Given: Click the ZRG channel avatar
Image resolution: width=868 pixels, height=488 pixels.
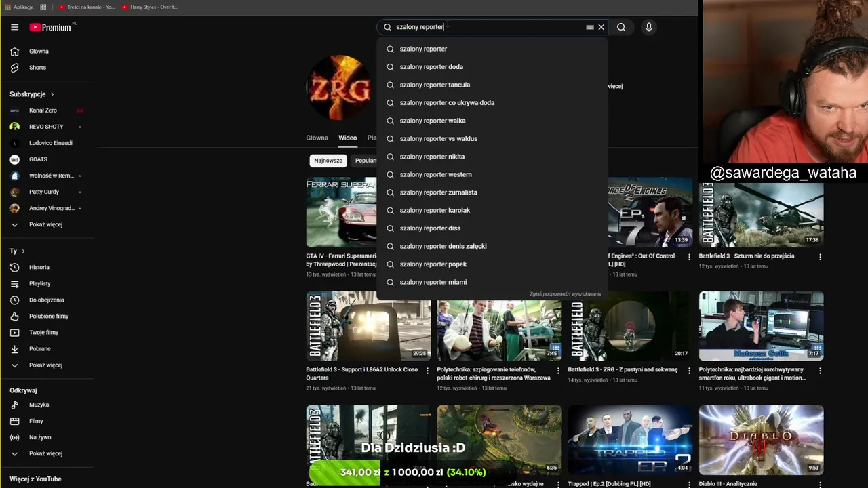Looking at the screenshot, I should pos(339,87).
